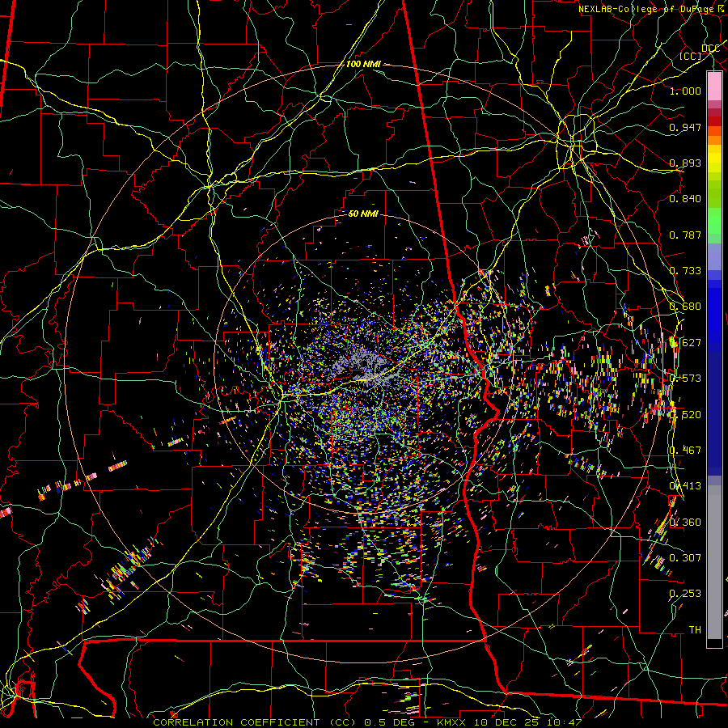This screenshot has height=728, width=728.
Task: Click the 0.307 value on the color scale
Action: (685, 557)
